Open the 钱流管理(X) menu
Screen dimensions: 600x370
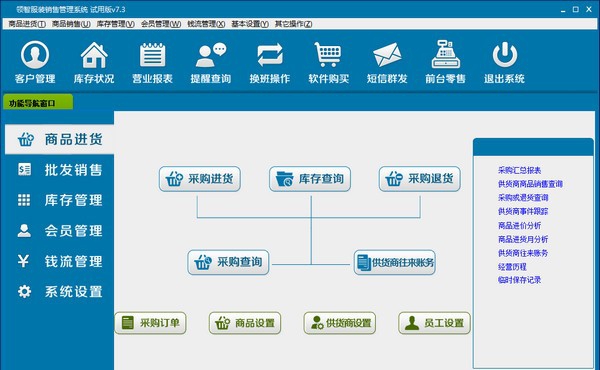(x=206, y=24)
